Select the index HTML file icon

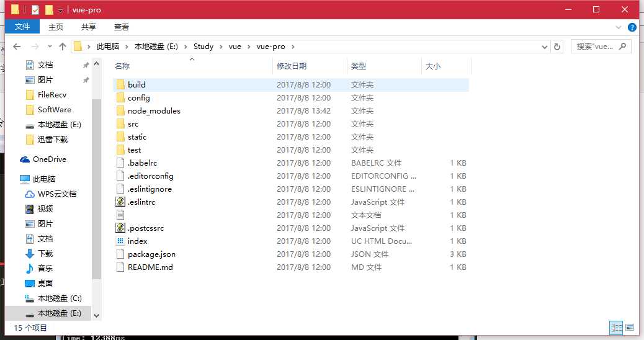pos(120,241)
